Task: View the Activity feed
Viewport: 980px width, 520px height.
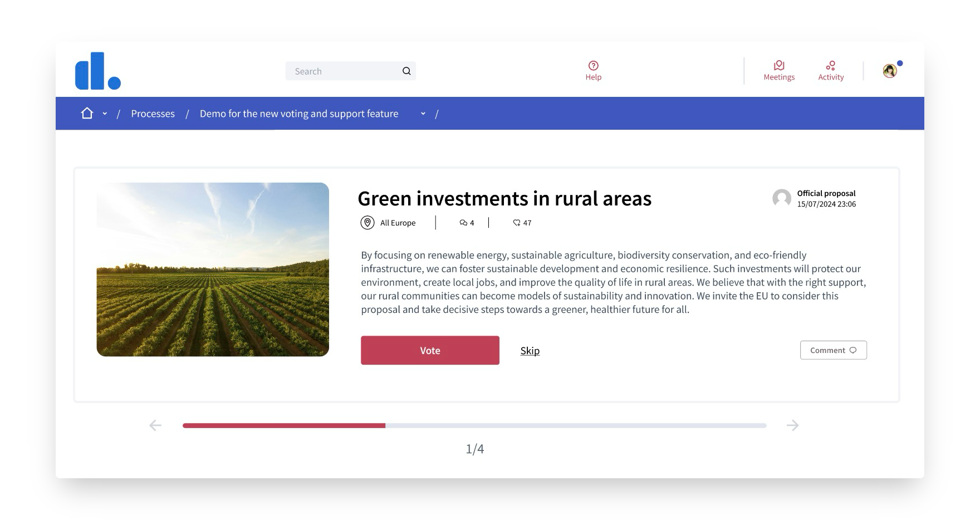Action: pyautogui.click(x=830, y=71)
